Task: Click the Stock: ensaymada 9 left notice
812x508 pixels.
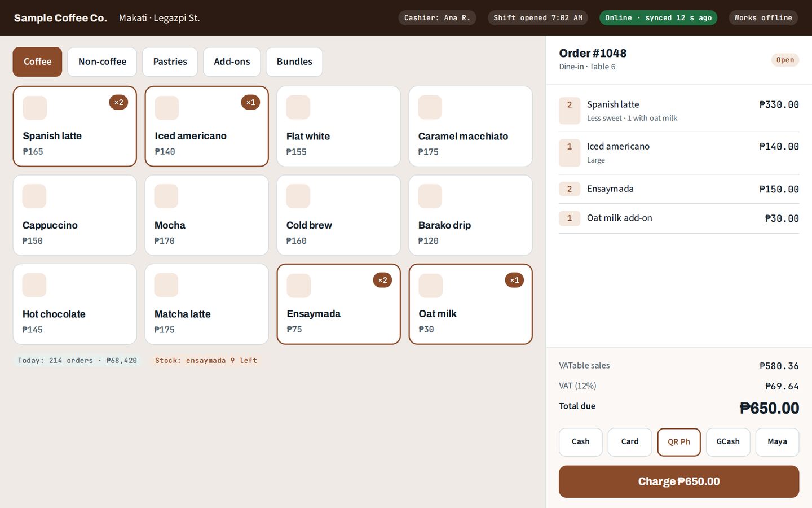Action: click(206, 360)
